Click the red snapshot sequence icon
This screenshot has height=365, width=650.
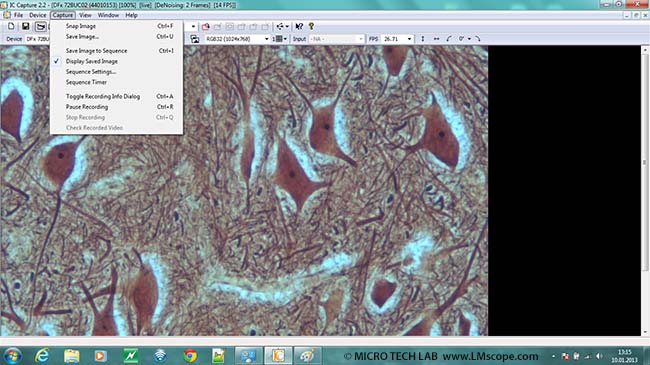point(206,27)
